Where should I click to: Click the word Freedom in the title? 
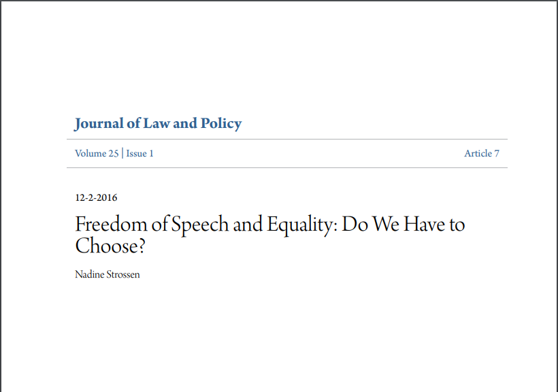tap(111, 224)
